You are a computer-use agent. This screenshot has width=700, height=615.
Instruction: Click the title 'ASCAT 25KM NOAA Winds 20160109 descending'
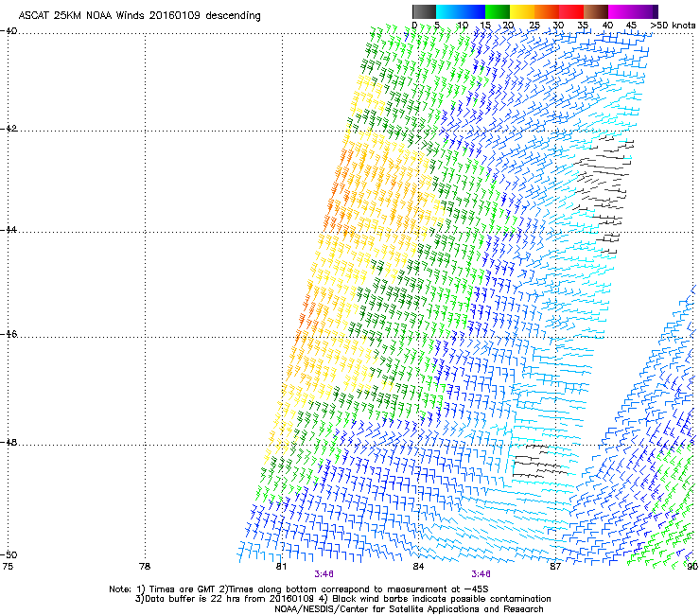[x=139, y=16]
